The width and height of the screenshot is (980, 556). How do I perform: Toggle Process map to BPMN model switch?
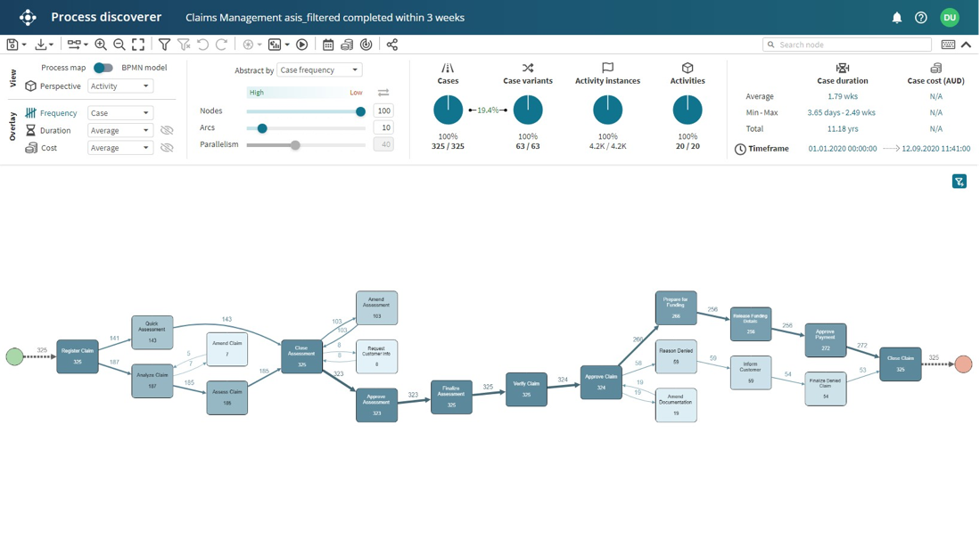pyautogui.click(x=103, y=68)
